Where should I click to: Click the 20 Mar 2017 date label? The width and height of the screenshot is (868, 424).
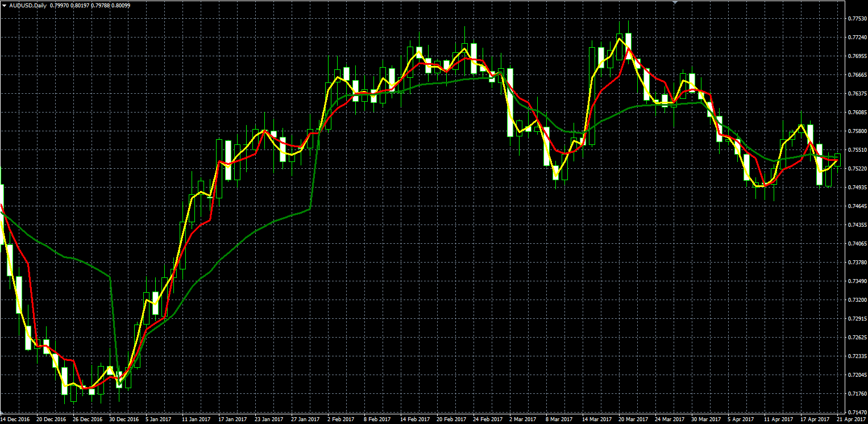pyautogui.click(x=633, y=419)
